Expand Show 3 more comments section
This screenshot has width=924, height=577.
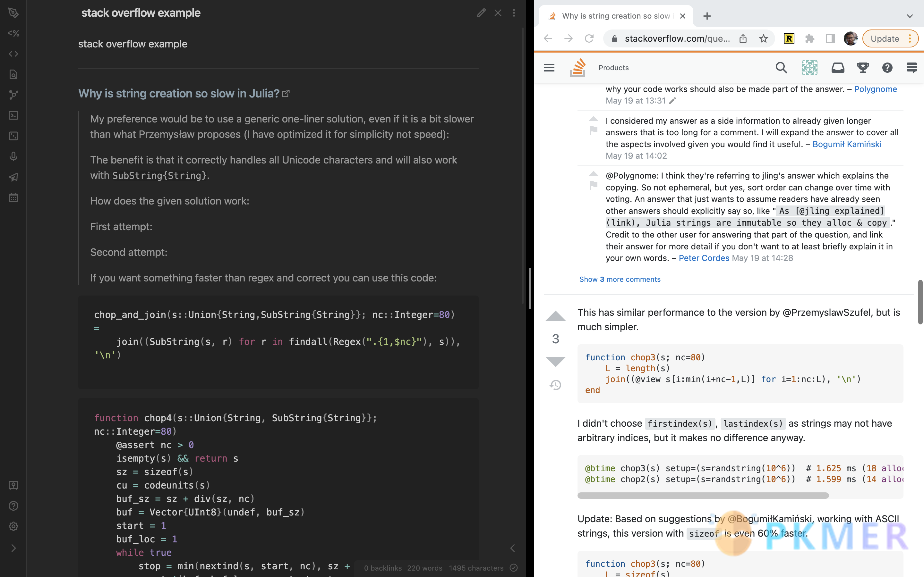(620, 279)
